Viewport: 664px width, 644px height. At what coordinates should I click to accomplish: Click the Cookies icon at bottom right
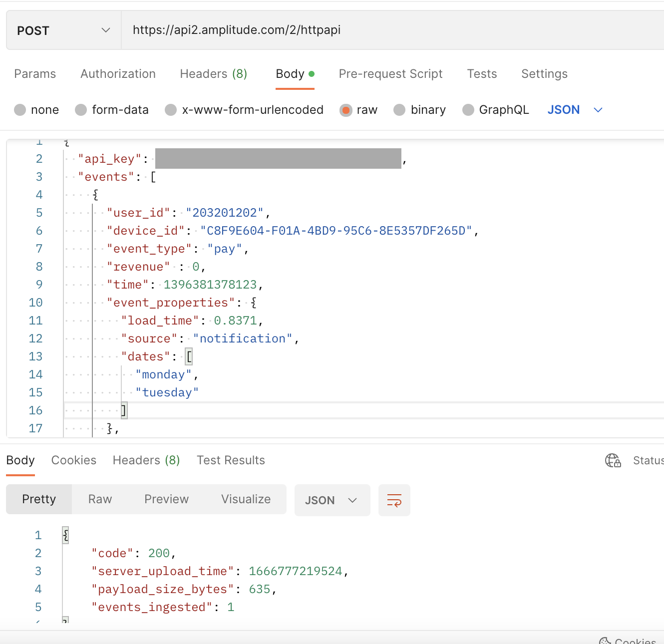tap(605, 641)
